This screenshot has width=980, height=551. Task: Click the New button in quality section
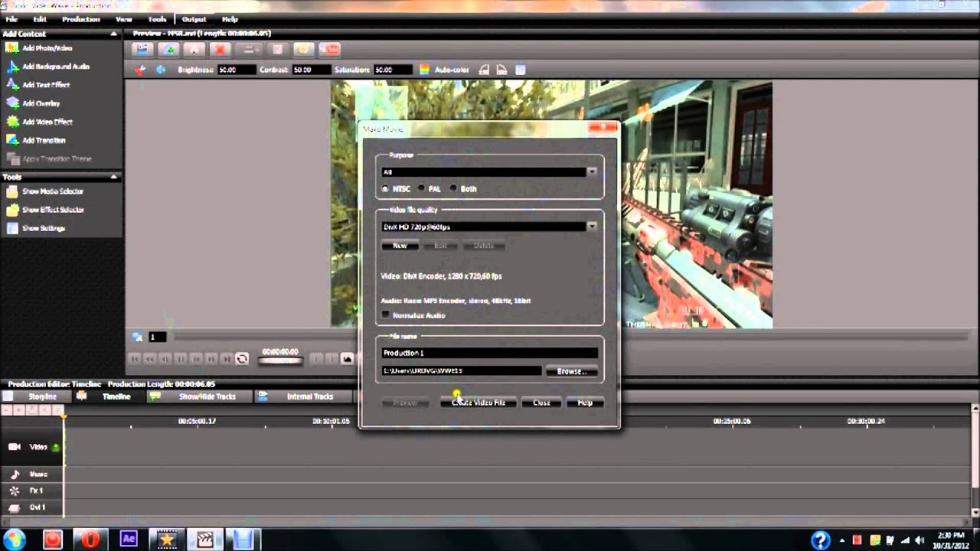point(400,246)
